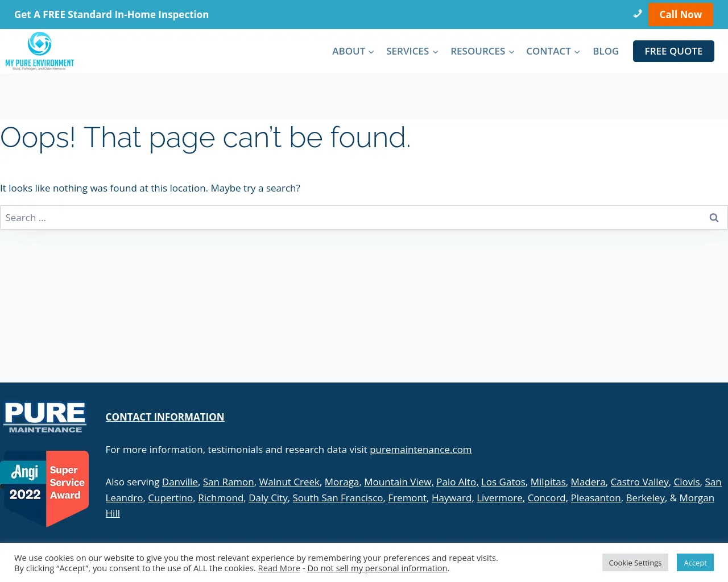Click the Angi 2022 Super Service Award badge
The image size is (728, 582).
(x=44, y=489)
